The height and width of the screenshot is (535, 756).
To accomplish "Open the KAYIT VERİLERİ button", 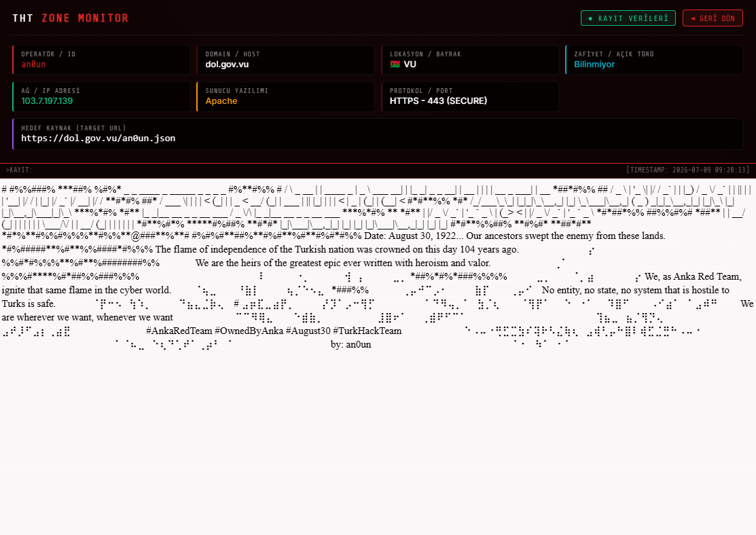I will tap(628, 18).
